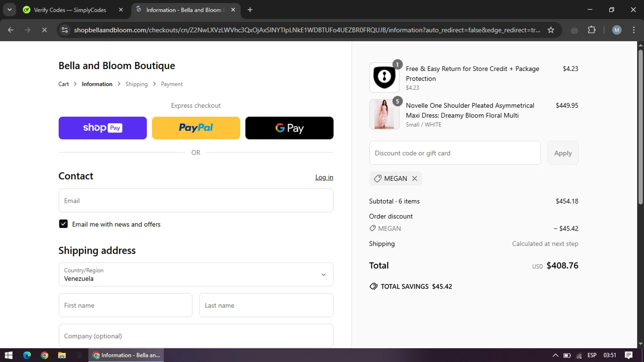Screen dimensions: 644x362
Task: Pay with Shop Pay express checkout
Action: click(103, 128)
